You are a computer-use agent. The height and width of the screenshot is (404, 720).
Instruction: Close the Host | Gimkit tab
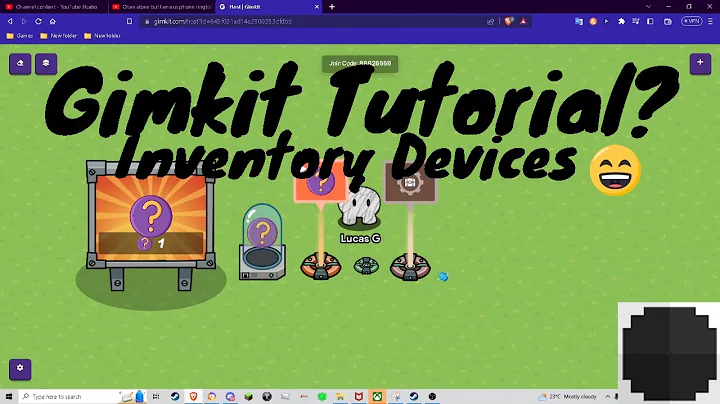317,7
